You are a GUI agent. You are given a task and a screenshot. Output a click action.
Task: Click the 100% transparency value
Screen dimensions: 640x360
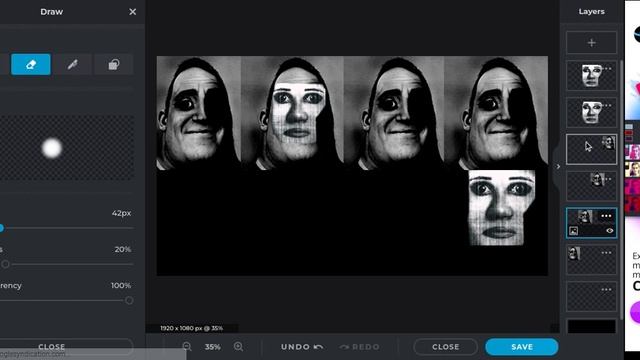click(121, 286)
